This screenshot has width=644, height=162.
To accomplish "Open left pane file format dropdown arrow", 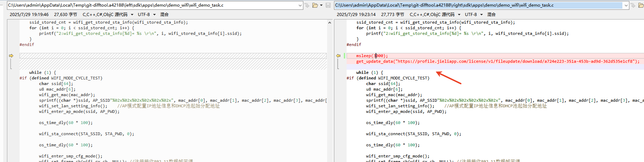I will click(132, 15).
